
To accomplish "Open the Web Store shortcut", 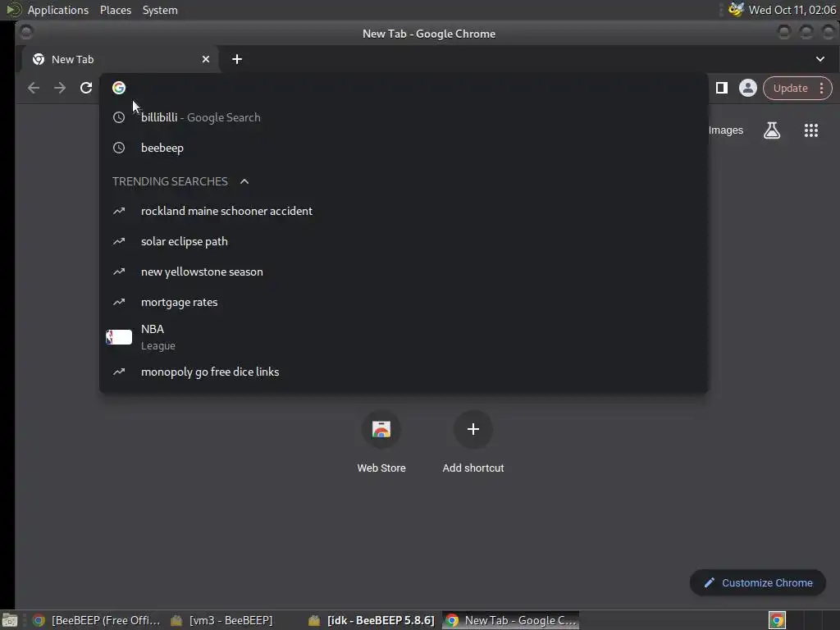I will click(x=381, y=442).
